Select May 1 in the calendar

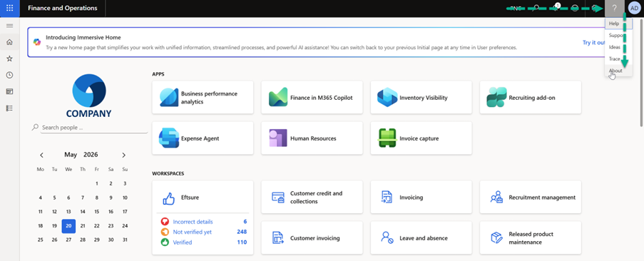(96, 183)
